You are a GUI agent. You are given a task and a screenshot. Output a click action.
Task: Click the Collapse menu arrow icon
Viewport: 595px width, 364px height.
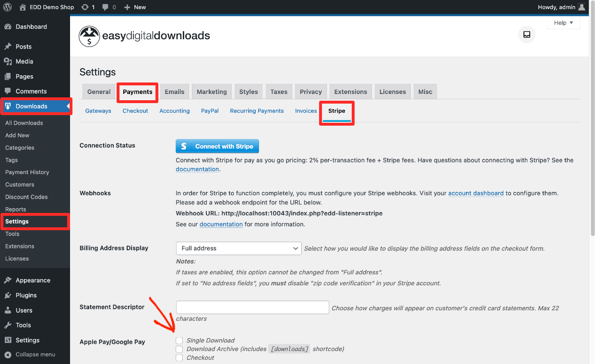click(x=8, y=354)
